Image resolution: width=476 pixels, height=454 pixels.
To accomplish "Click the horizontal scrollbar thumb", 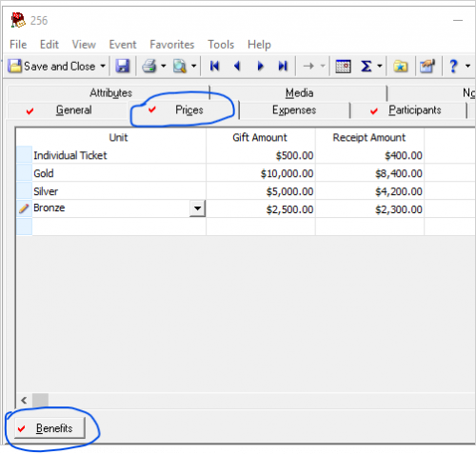I will pos(40,401).
